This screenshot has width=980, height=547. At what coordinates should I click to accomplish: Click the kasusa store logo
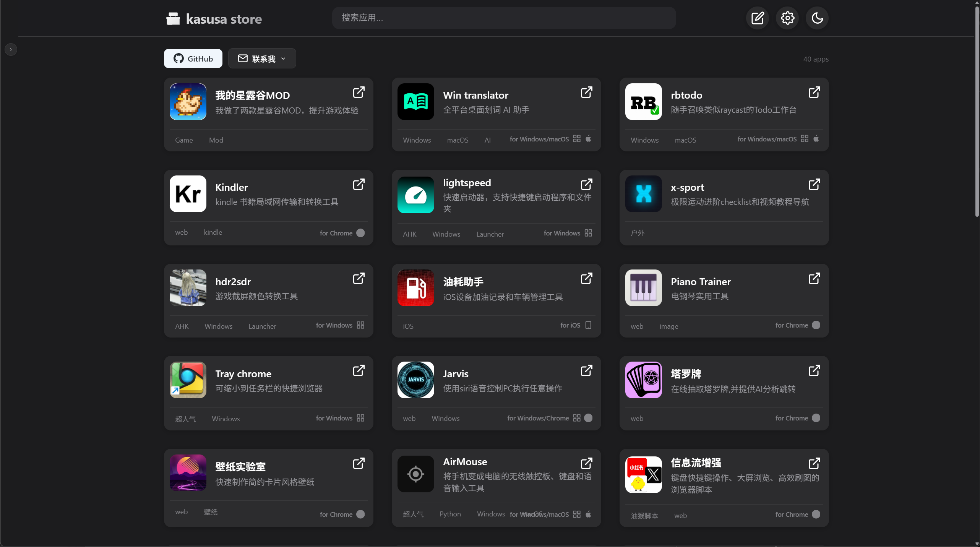point(214,19)
